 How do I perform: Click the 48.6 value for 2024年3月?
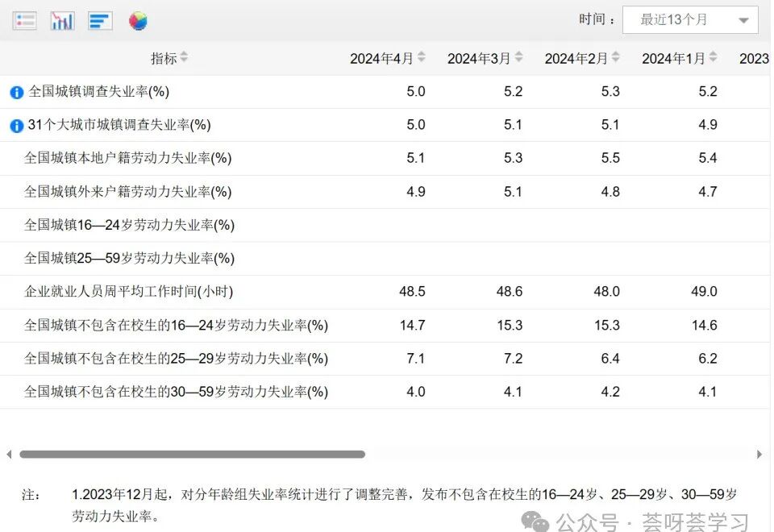tap(510, 291)
